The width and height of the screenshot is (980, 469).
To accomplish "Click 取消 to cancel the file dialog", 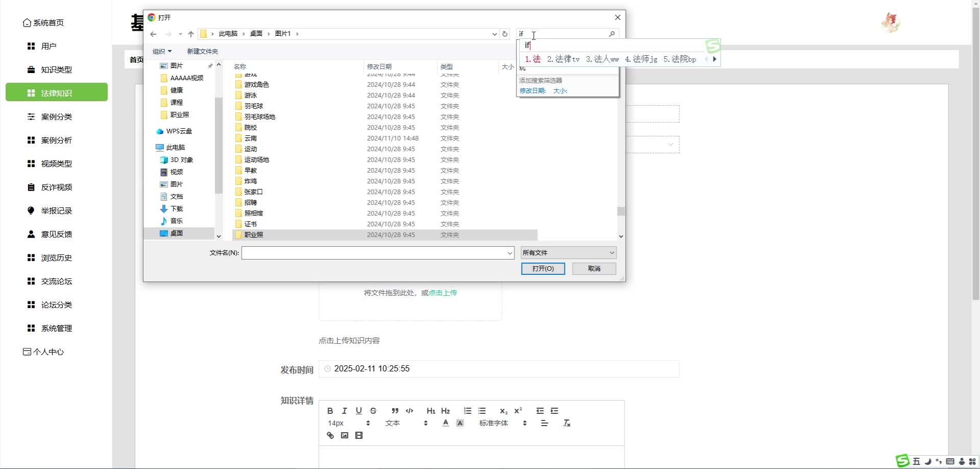I will (594, 269).
